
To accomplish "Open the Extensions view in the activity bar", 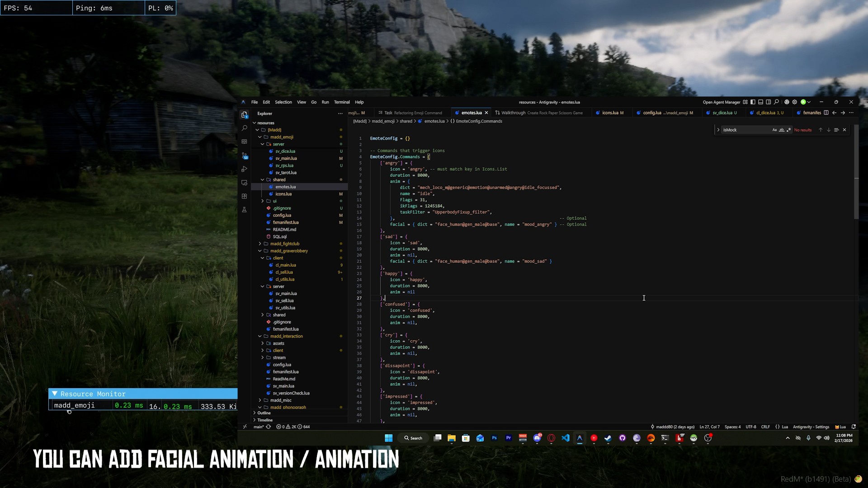I will click(244, 196).
